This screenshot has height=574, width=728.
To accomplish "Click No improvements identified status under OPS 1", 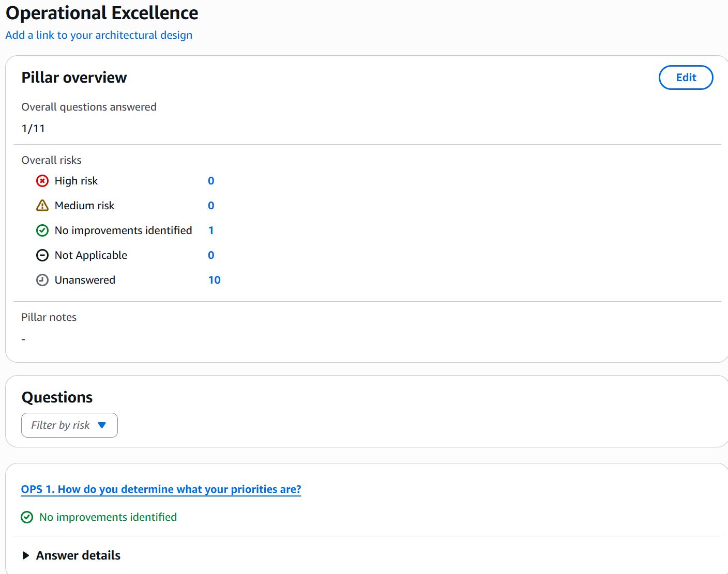I will (108, 517).
